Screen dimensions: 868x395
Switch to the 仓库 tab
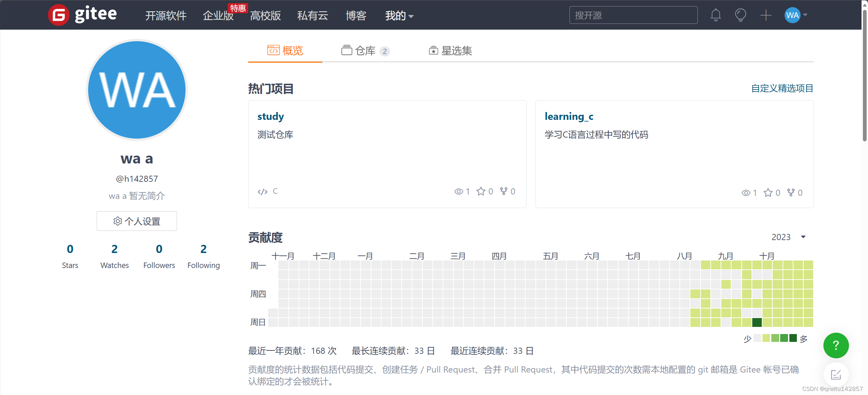click(x=365, y=51)
